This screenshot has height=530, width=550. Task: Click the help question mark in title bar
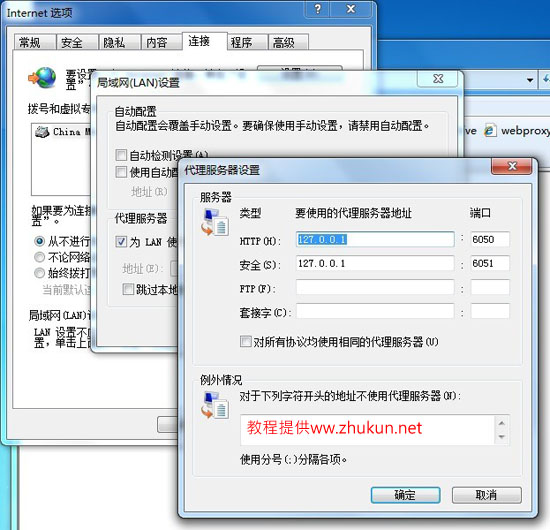(x=318, y=9)
